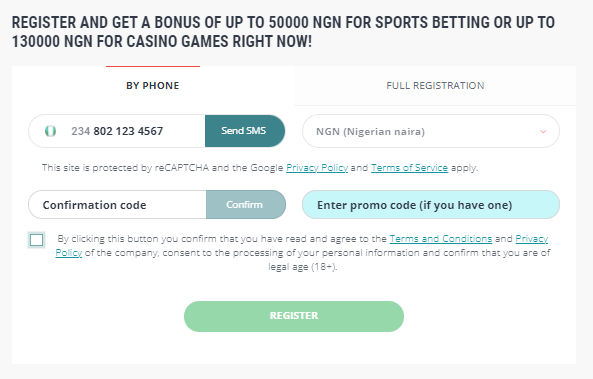The image size is (593, 379).
Task: Click the green REGISTER button
Action: tap(294, 316)
